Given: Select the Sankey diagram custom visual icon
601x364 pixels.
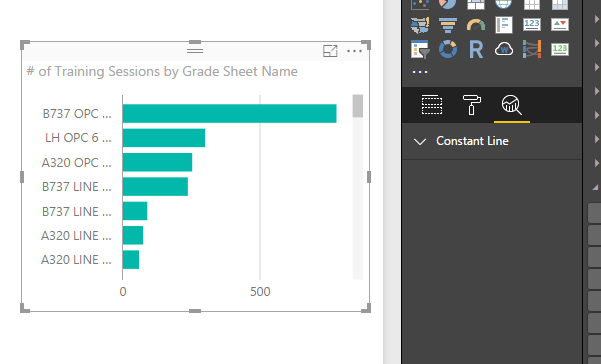Looking at the screenshot, I should (532, 49).
